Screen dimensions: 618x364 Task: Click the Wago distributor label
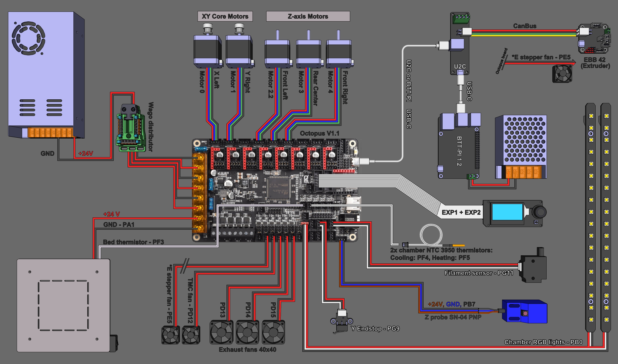click(151, 127)
